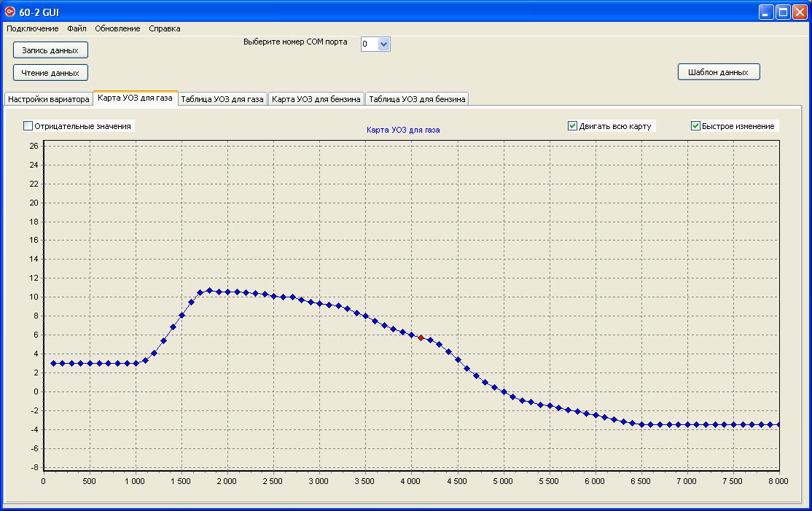Select the Карта УОЗ для бензина tab
Viewport: 812px width, 511px height.
tap(316, 99)
